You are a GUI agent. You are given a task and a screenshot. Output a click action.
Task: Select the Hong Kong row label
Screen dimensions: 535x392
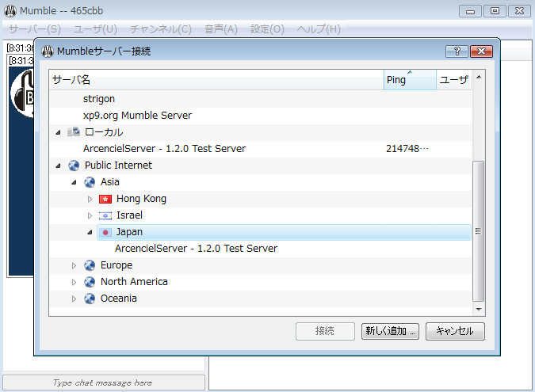[142, 199]
